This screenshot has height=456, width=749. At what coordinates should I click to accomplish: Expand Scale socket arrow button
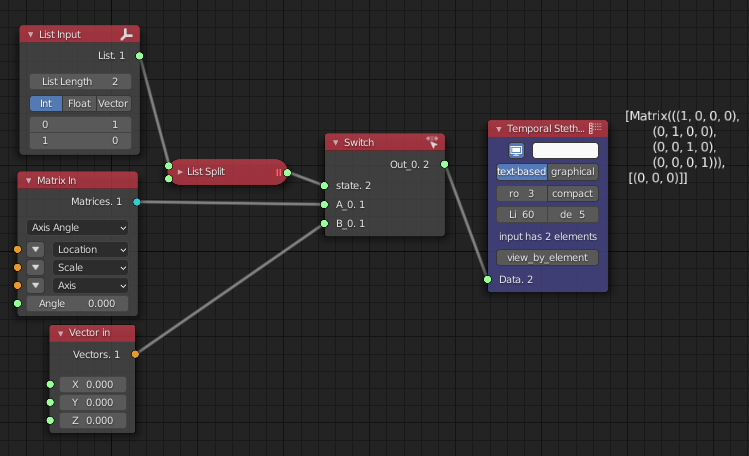(x=35, y=268)
